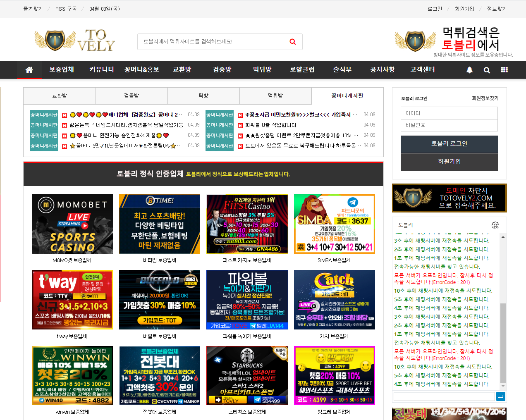526x420 pixels.
Task: Click the 정보찾기 link
Action: [497, 9]
